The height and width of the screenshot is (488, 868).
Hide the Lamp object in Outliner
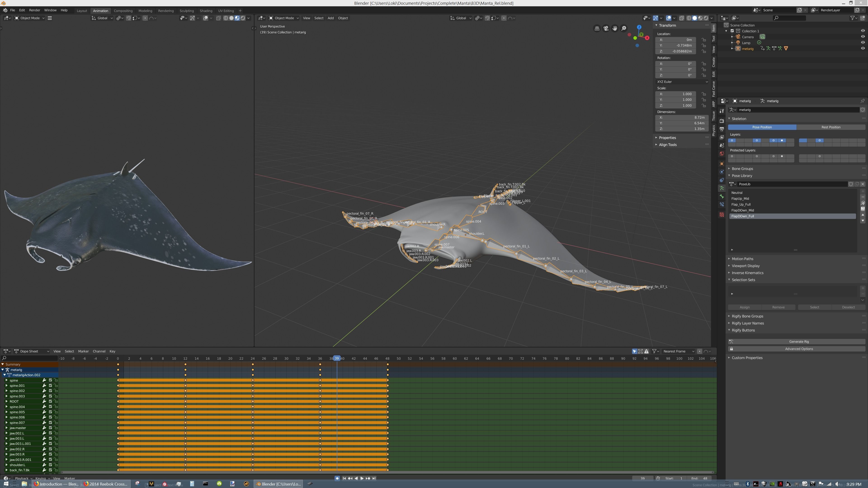pos(863,43)
